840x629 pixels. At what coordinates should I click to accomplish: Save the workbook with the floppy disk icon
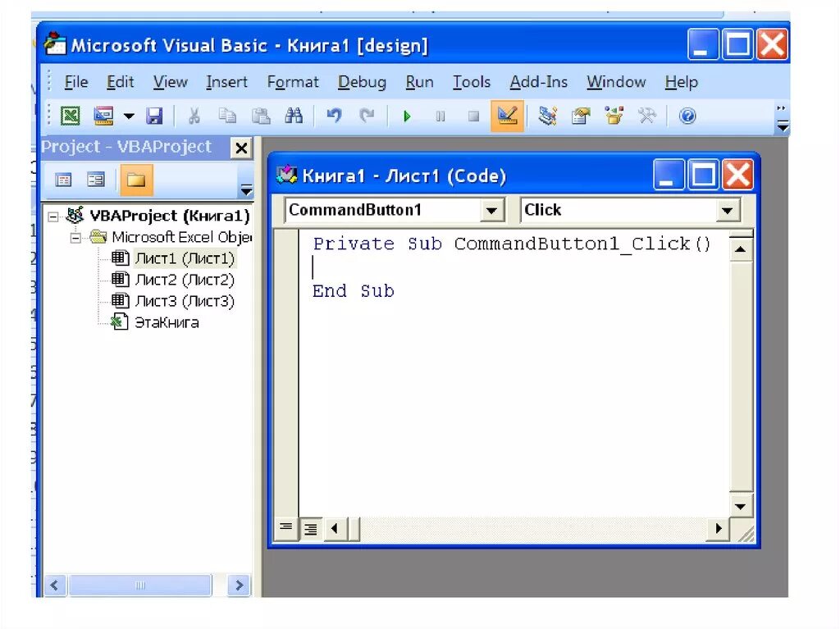pos(154,116)
